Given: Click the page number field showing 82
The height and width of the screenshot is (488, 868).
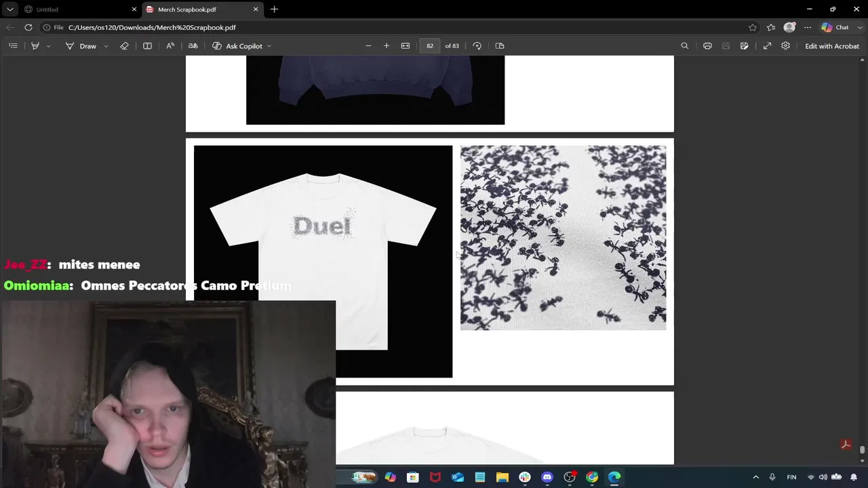Looking at the screenshot, I should coord(430,46).
